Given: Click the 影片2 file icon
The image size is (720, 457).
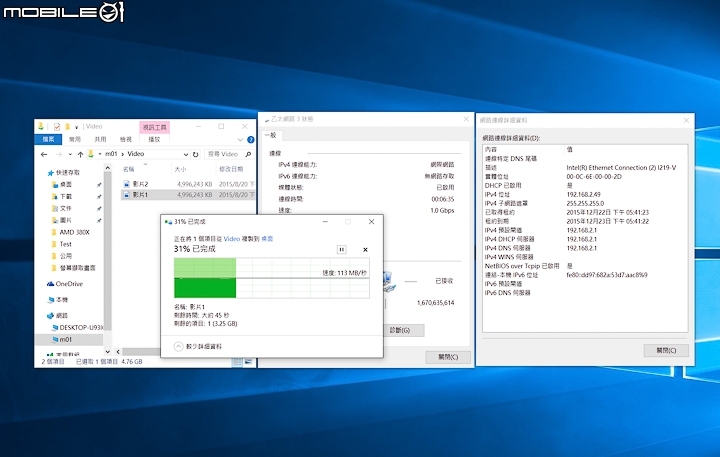Looking at the screenshot, I should coord(126,184).
